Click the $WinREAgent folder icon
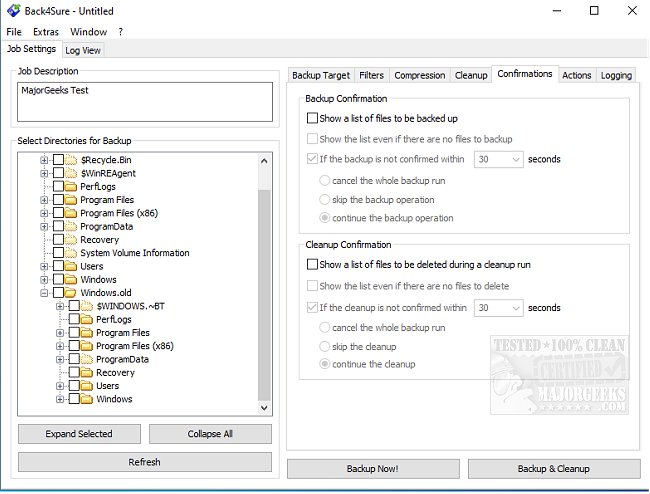Image resolution: width=650 pixels, height=494 pixels. [x=71, y=173]
